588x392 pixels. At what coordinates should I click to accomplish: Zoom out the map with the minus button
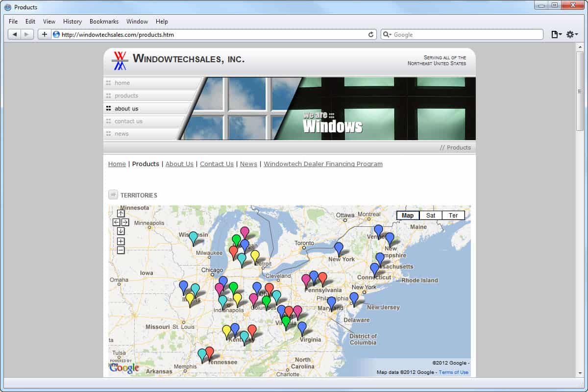(121, 250)
